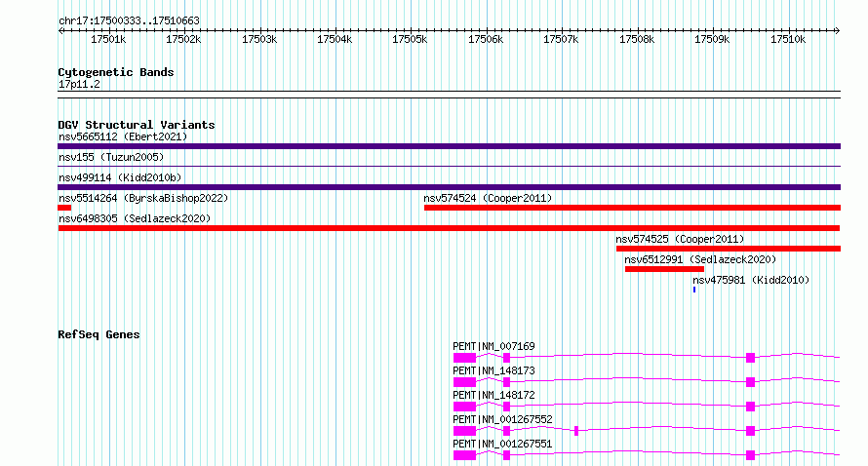This screenshot has height=466, width=868.
Task: Open PEMT|NM_001267552 transcript label
Action: click(502, 419)
